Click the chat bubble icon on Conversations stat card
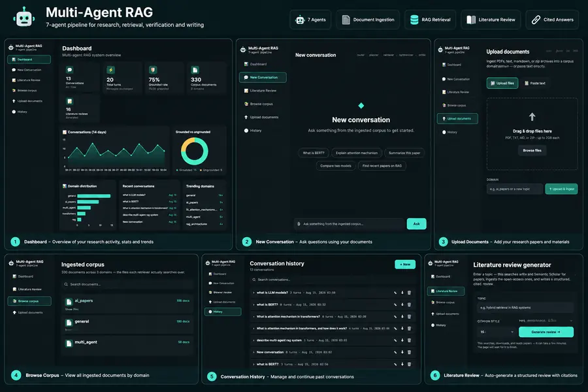588x392 pixels. coord(69,70)
